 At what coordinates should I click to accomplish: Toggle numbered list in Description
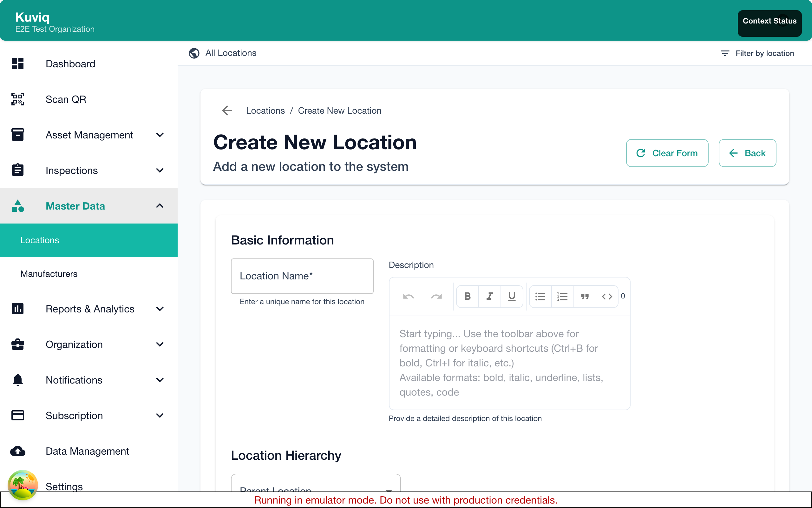pos(562,296)
